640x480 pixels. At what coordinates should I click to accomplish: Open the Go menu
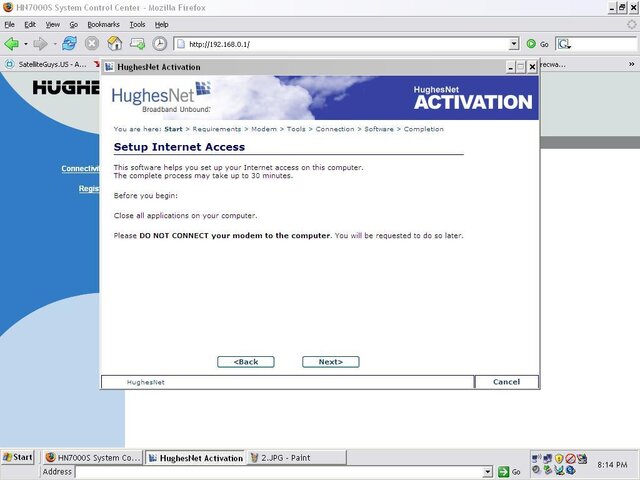(x=73, y=24)
